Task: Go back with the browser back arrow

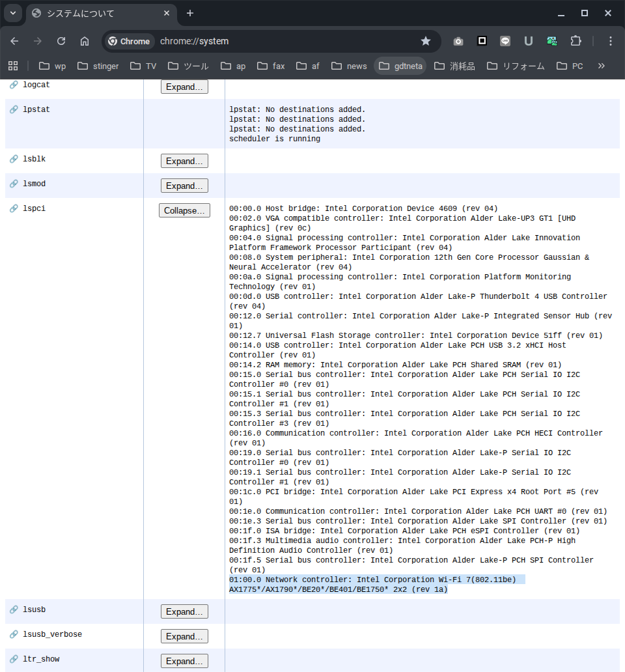Action: (x=14, y=41)
